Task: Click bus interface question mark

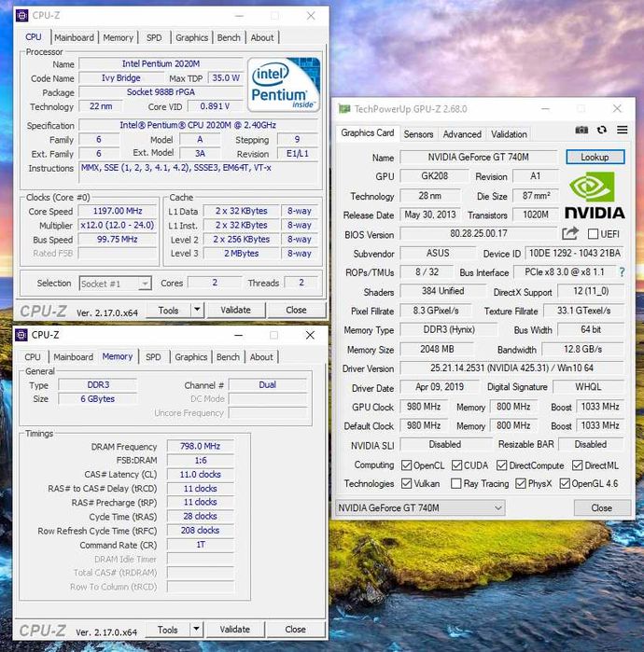Action: (622, 272)
